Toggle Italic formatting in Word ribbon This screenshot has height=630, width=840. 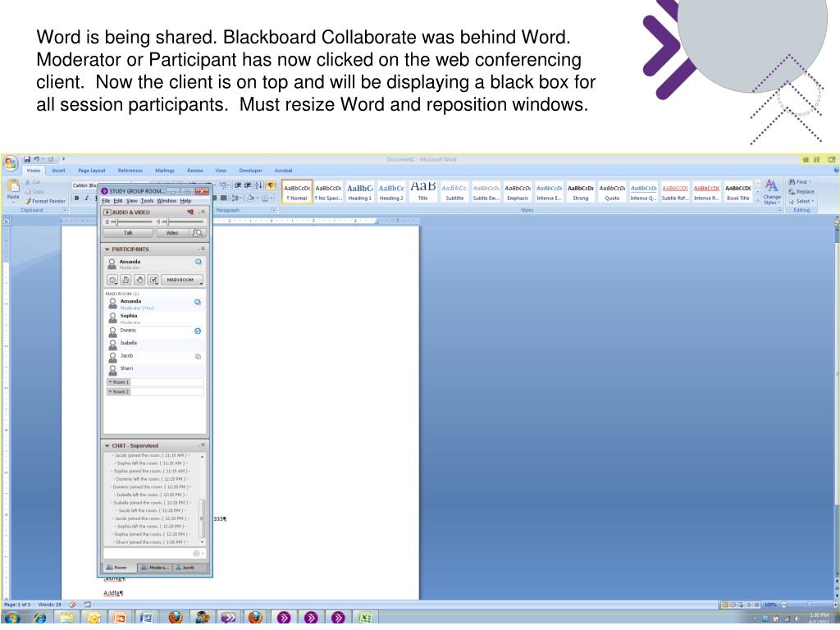pyautogui.click(x=86, y=199)
